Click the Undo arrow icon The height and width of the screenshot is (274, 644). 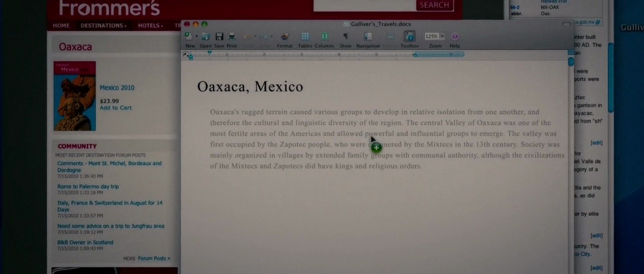pos(247,36)
